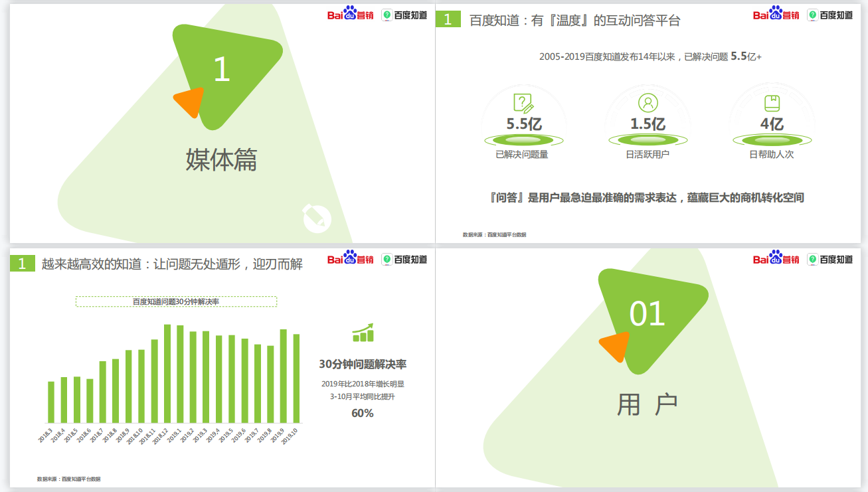Screen dimensions: 868x492
Task: Click the data source note under 『问答』 sentence
Action: (x=494, y=234)
